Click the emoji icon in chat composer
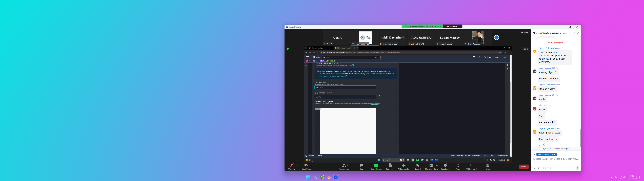644x181 pixels. pos(539,168)
